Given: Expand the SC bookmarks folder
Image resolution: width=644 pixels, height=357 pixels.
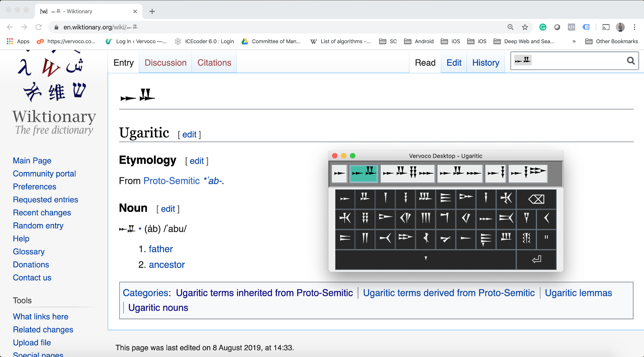Looking at the screenshot, I should (x=388, y=41).
